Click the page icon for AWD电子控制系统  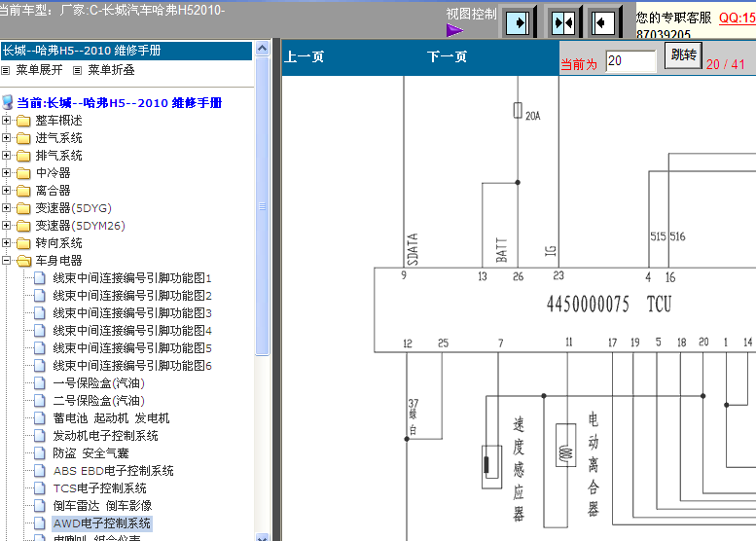pyautogui.click(x=40, y=523)
